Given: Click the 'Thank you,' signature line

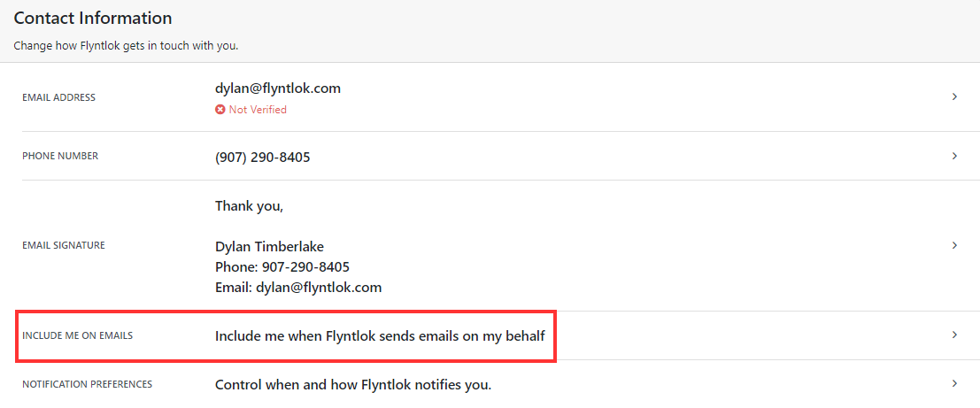Looking at the screenshot, I should [250, 206].
